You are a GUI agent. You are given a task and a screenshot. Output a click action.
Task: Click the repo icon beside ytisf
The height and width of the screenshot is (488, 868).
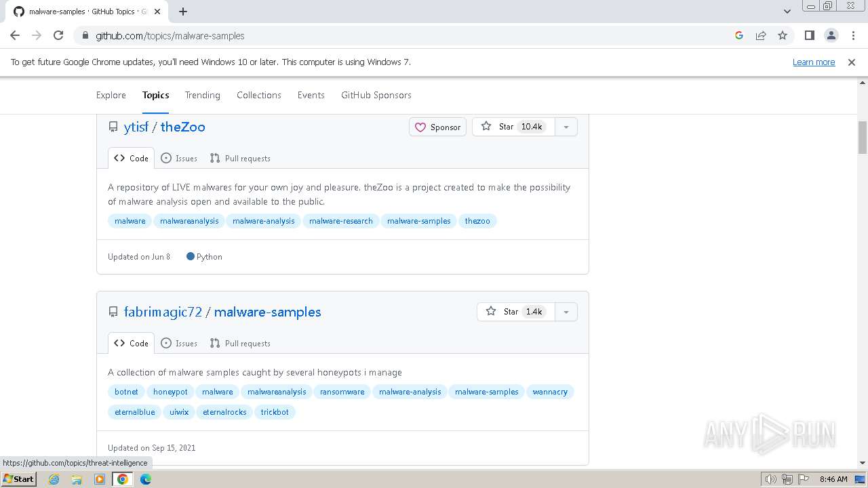113,127
